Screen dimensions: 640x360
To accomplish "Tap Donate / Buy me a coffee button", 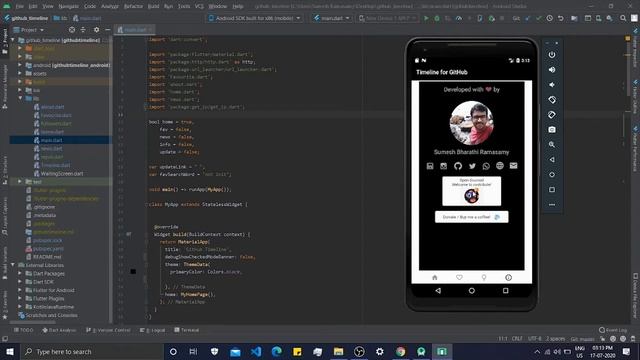I will coord(471,217).
